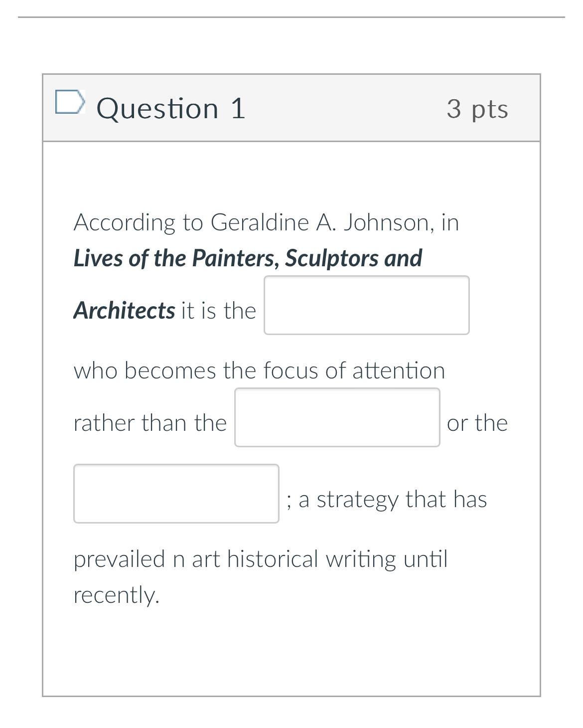This screenshot has height=728, width=583.
Task: Select the third blank before 'a strategy that has'
Action: click(x=176, y=494)
